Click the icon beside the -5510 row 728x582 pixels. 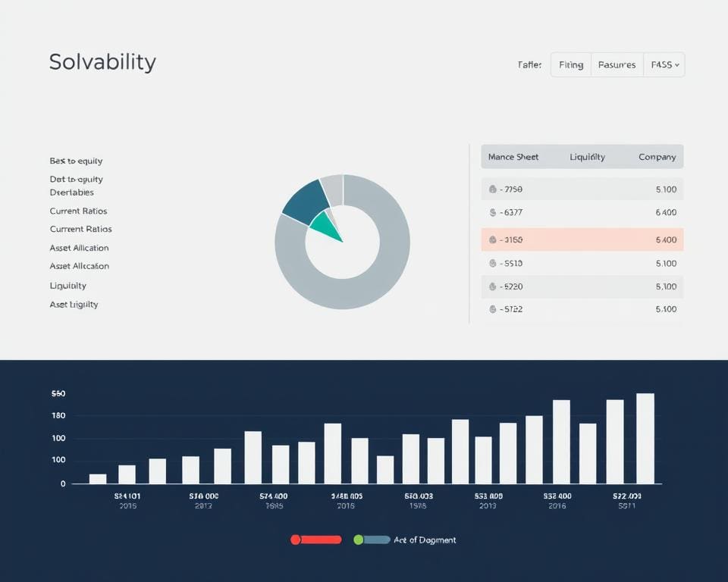click(493, 264)
